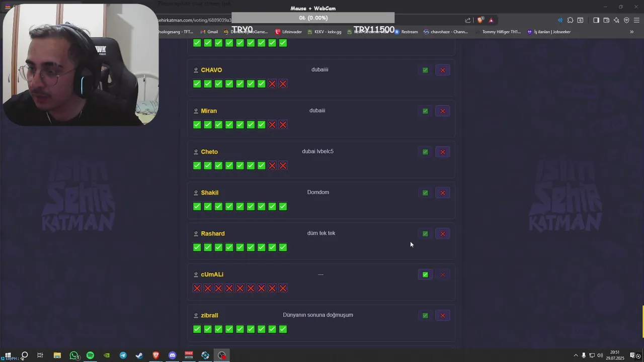Click player name CHAVO
Screen dimensions: 644x362
point(211,70)
